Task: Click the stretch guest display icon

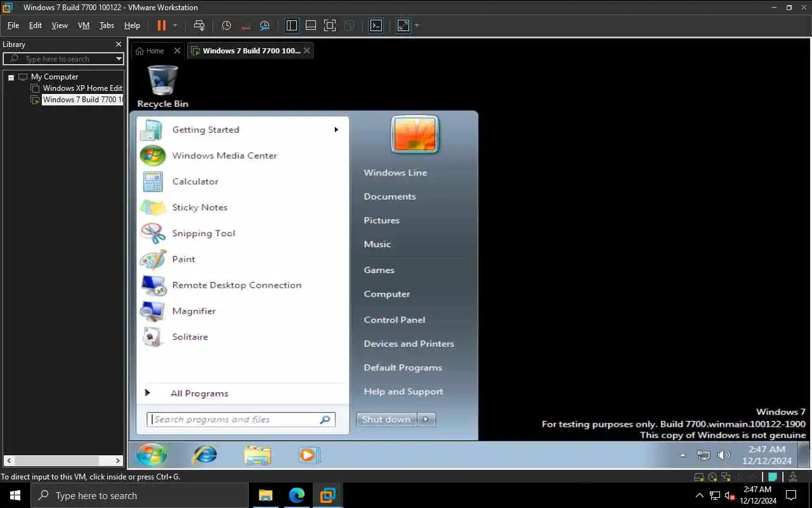Action: (x=403, y=25)
